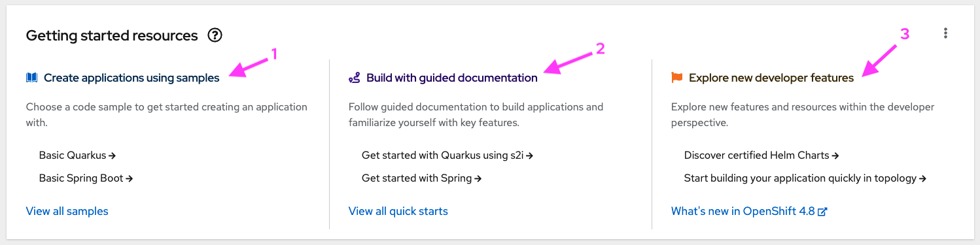Open Start building your application in topology

[x=805, y=178]
